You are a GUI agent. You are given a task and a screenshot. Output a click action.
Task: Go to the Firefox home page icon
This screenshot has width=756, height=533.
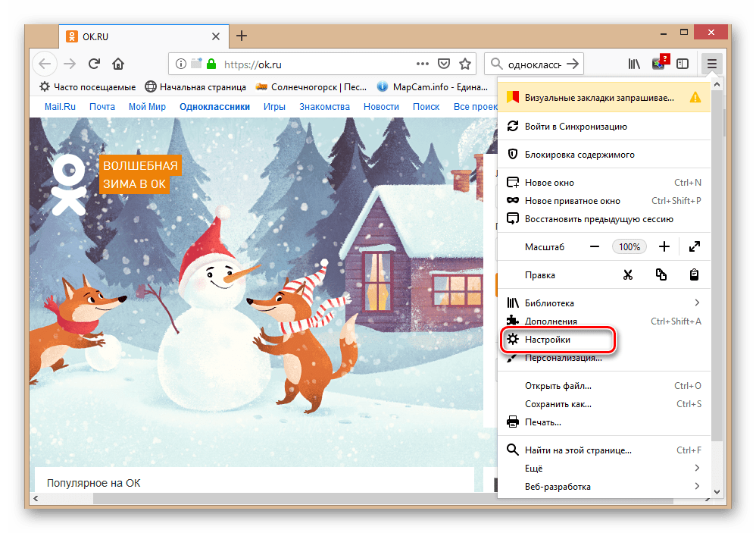pos(118,64)
